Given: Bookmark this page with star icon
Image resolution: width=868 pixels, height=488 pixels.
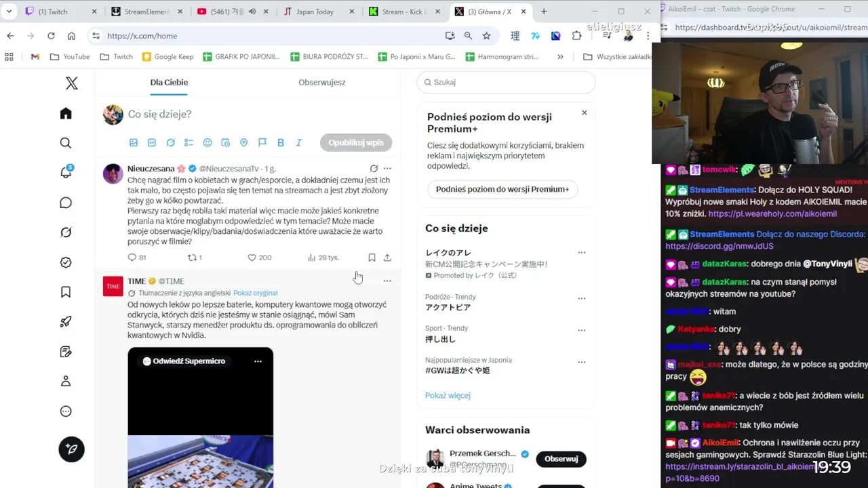Looking at the screenshot, I should pos(486,36).
